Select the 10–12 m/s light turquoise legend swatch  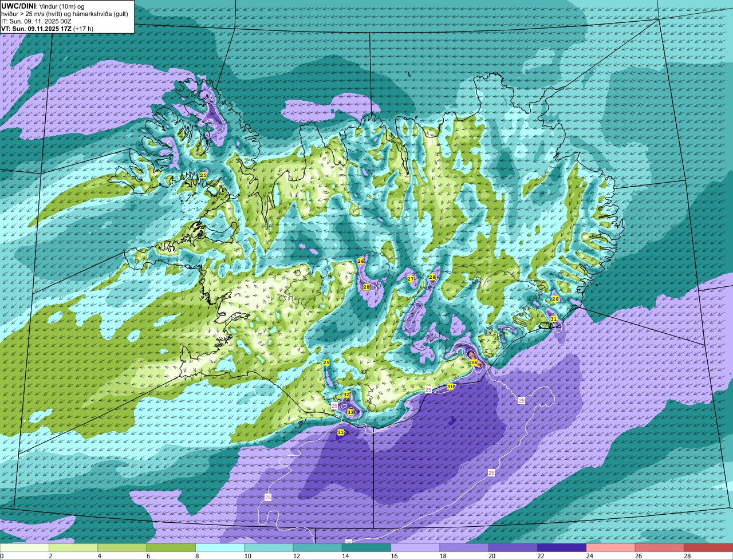click(x=269, y=548)
